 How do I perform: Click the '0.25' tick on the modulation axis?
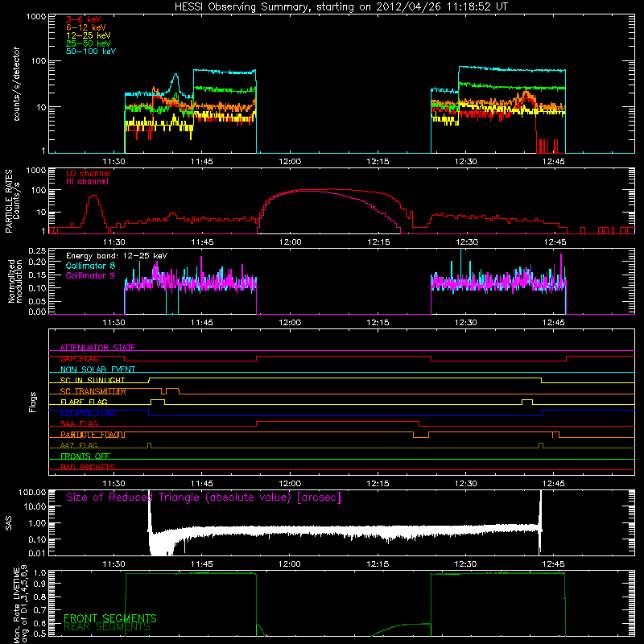click(37, 250)
